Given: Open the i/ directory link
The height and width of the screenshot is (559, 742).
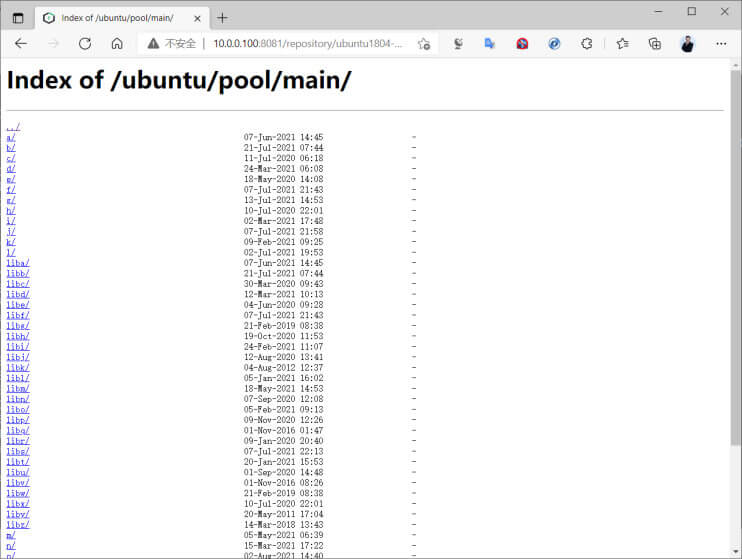Looking at the screenshot, I should tap(11, 221).
